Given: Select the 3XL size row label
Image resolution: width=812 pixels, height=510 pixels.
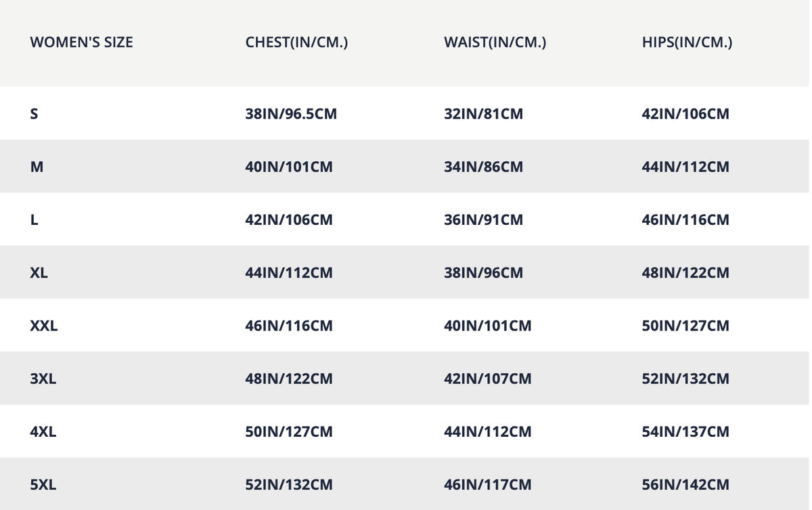Looking at the screenshot, I should click(43, 379).
